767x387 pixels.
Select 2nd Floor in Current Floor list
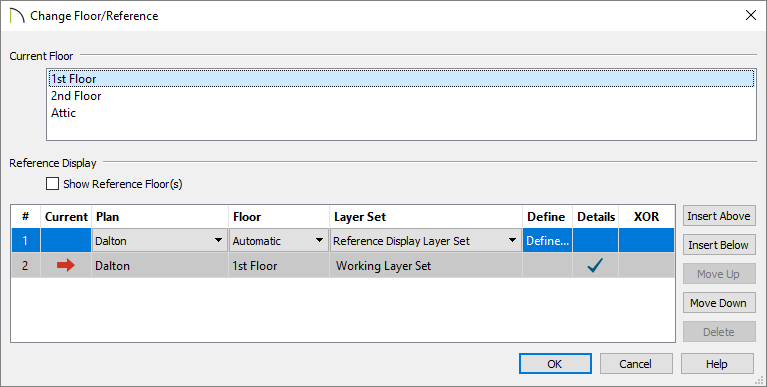tap(401, 96)
